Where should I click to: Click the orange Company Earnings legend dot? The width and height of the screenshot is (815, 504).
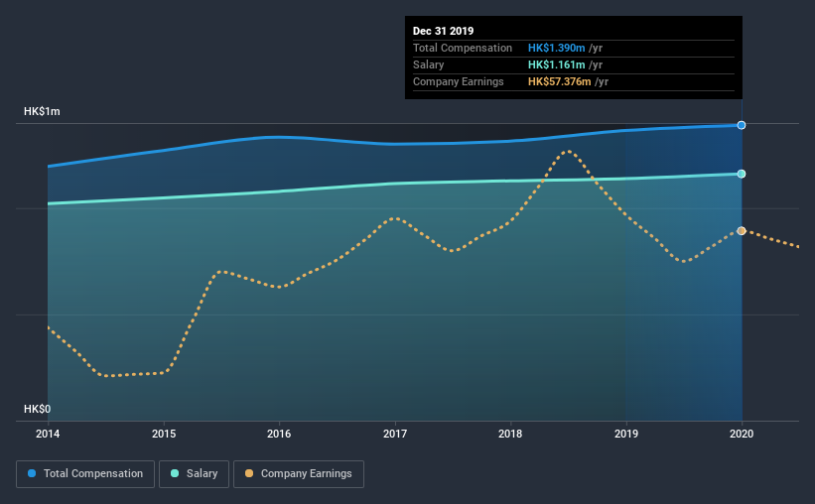249,473
